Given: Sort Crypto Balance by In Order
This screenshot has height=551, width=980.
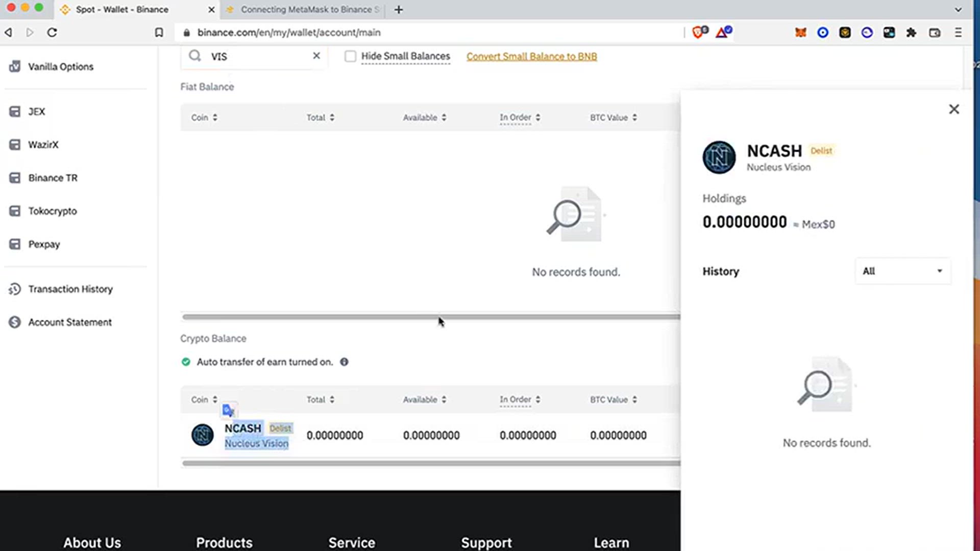Looking at the screenshot, I should [x=520, y=399].
